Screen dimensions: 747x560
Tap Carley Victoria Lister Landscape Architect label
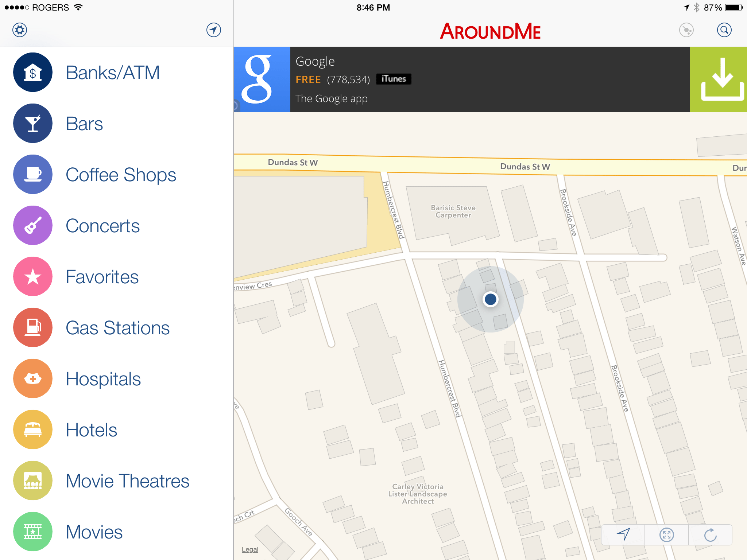418,494
